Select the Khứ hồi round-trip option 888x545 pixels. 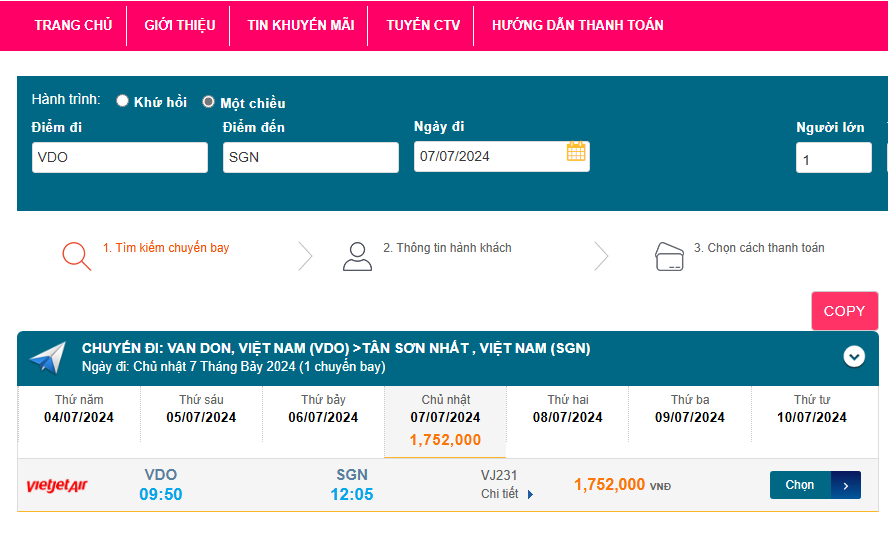click(123, 101)
